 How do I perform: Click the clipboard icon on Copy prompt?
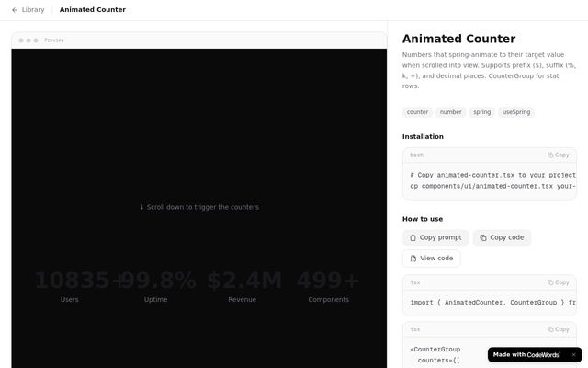click(413, 237)
